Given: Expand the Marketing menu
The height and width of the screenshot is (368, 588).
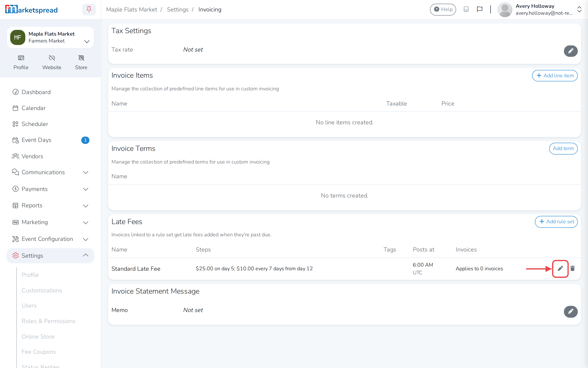Looking at the screenshot, I should [x=50, y=222].
